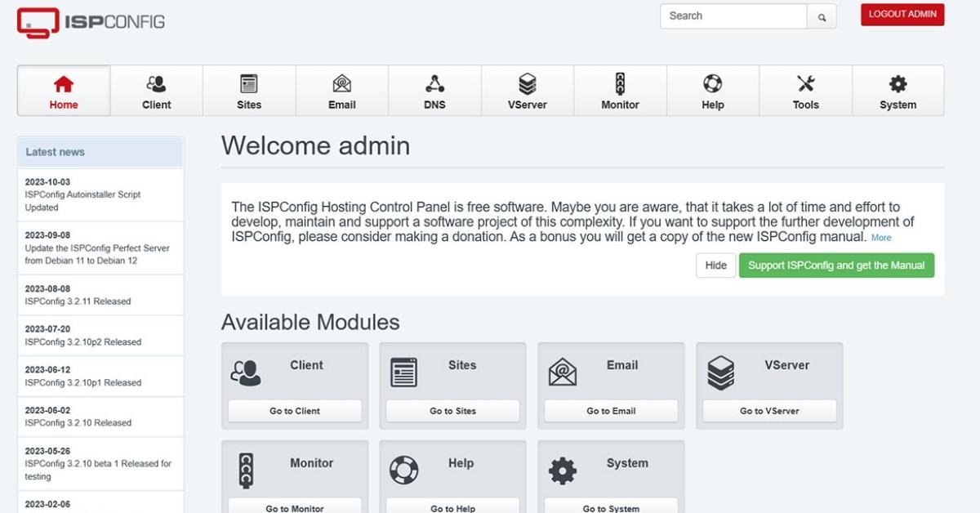Click the ISPConfig logo
The height and width of the screenshot is (513, 980).
tap(91, 22)
